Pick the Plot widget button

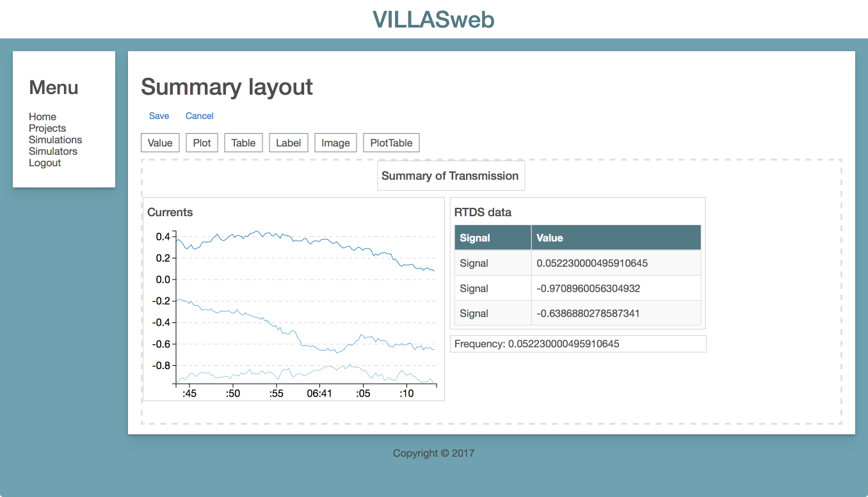click(x=202, y=143)
